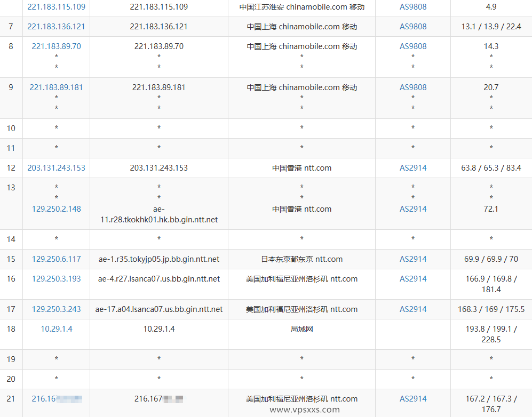This screenshot has width=532, height=417.
Task: Open IP link 129.250.6.117
Action: pos(57,259)
